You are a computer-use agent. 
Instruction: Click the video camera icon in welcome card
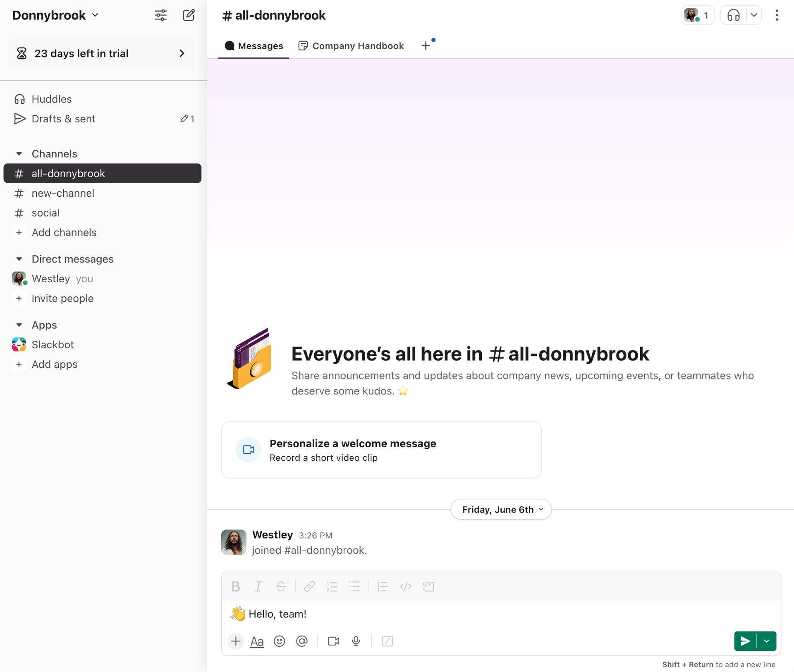249,450
